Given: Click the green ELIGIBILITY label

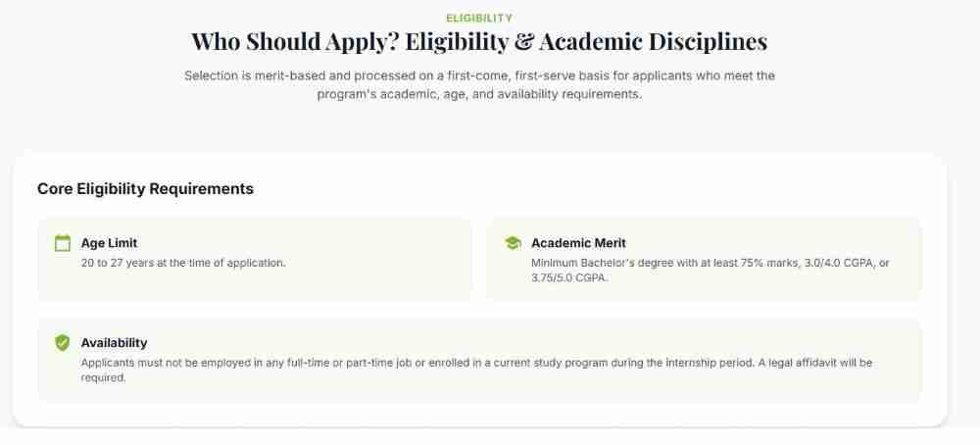Looking at the screenshot, I should (479, 18).
